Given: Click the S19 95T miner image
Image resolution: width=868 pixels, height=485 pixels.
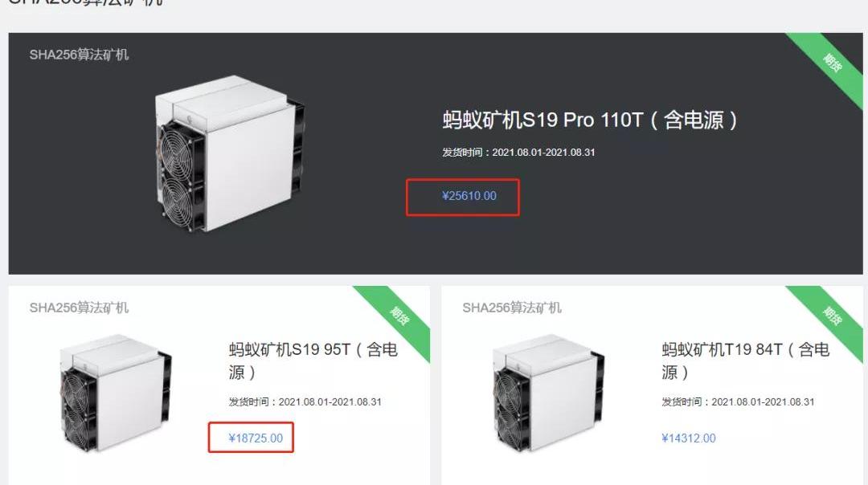Looking at the screenshot, I should coord(116,393).
